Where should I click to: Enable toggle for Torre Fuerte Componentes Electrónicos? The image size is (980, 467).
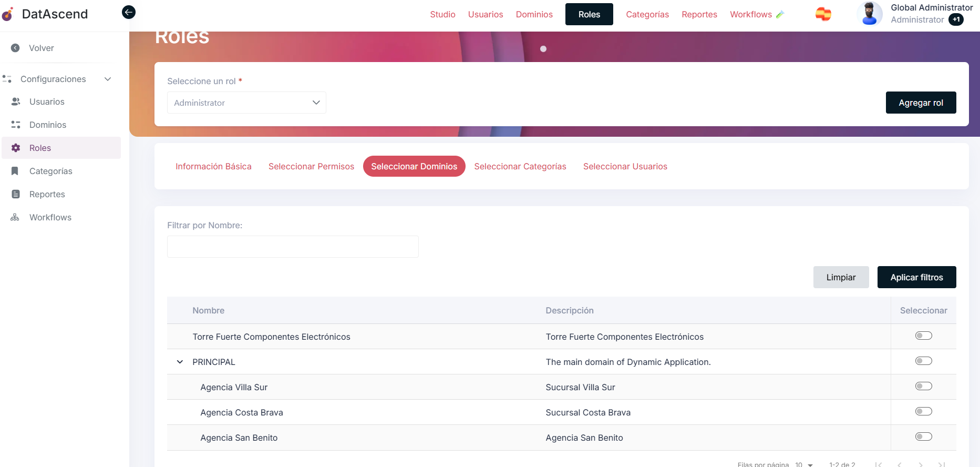tap(923, 336)
